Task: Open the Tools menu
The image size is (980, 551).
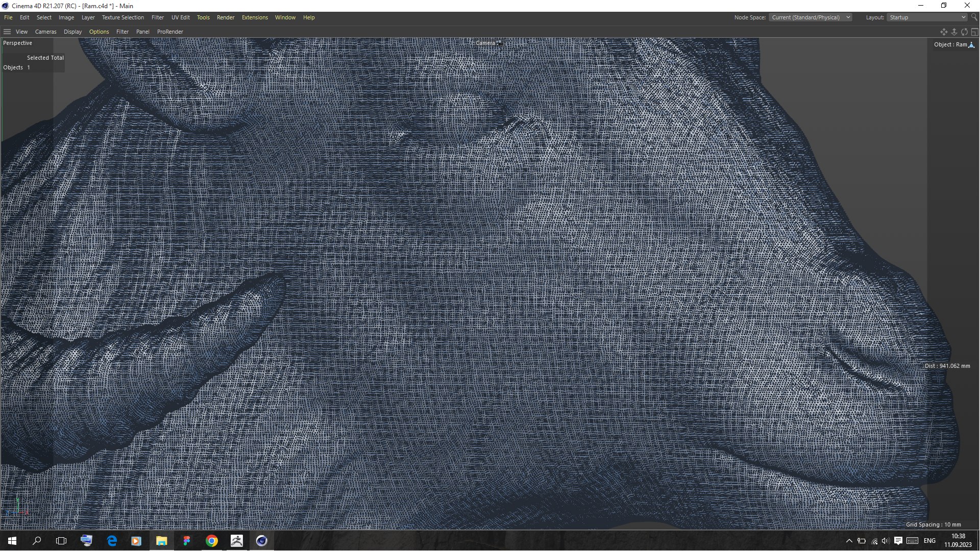Action: (203, 17)
